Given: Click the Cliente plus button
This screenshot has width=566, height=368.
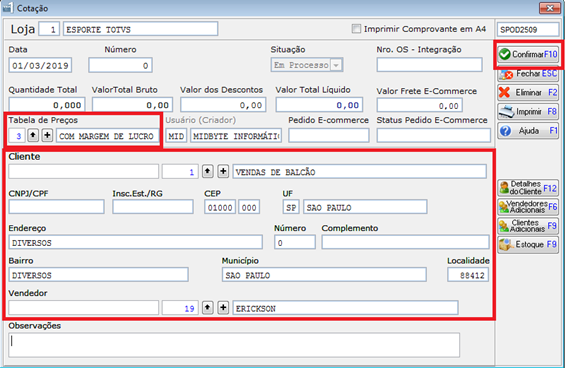Looking at the screenshot, I should [223, 171].
